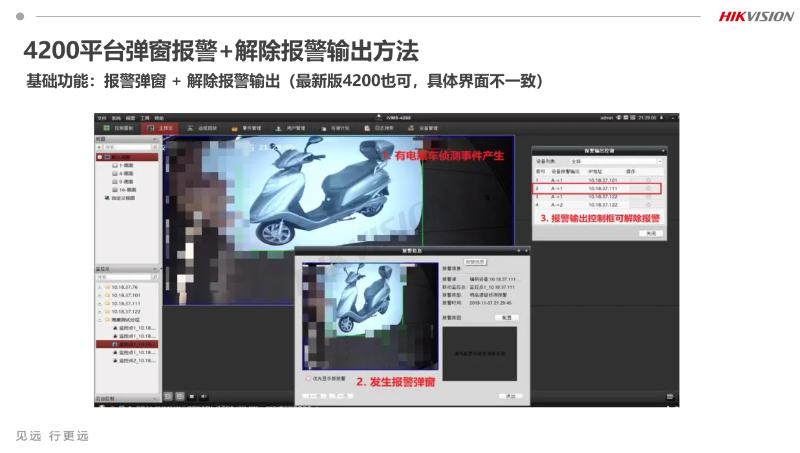Image resolution: width=800 pixels, height=453 pixels.
Task: Select the 1-画面 layout view
Action: point(123,165)
